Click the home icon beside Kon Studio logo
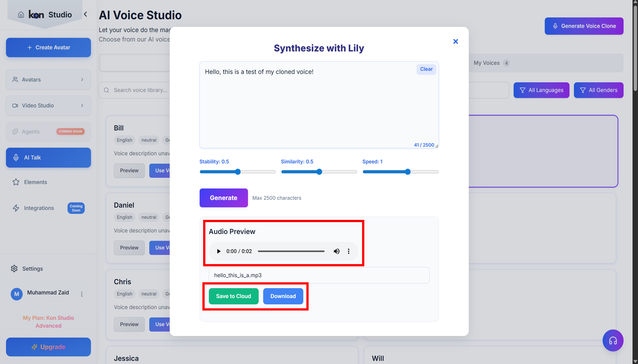The image size is (638, 364). point(21,14)
